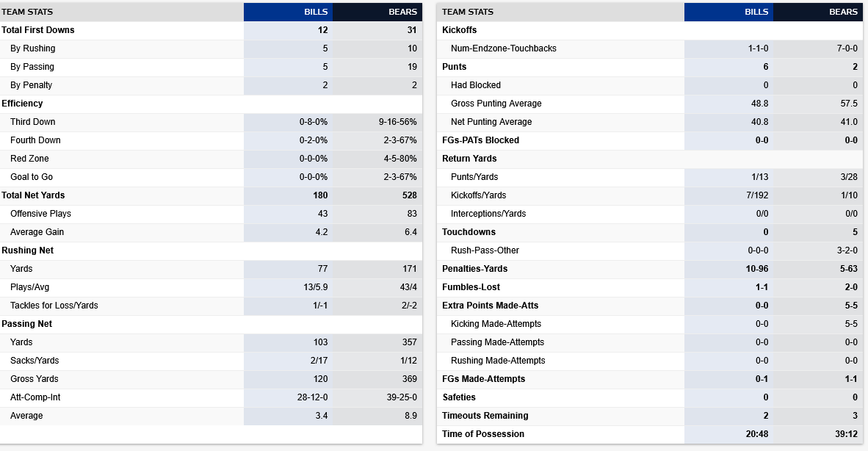Screen dimensions: 868x451
Task: Select the Gross Punting Average label
Action: 496,104
